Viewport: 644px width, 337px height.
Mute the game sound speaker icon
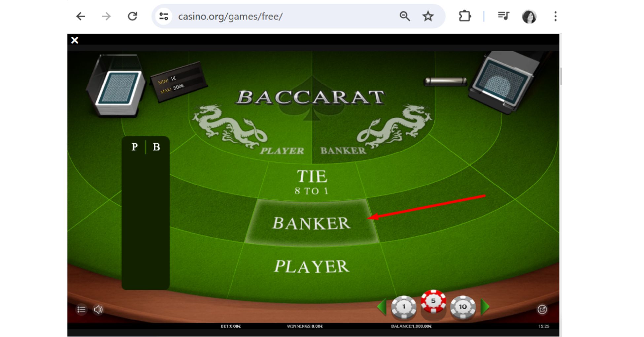[98, 310]
